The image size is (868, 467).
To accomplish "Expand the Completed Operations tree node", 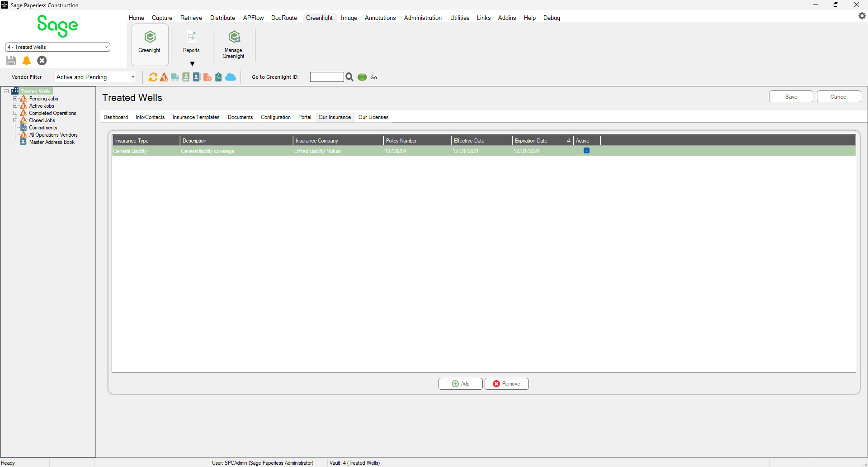I will 15,113.
